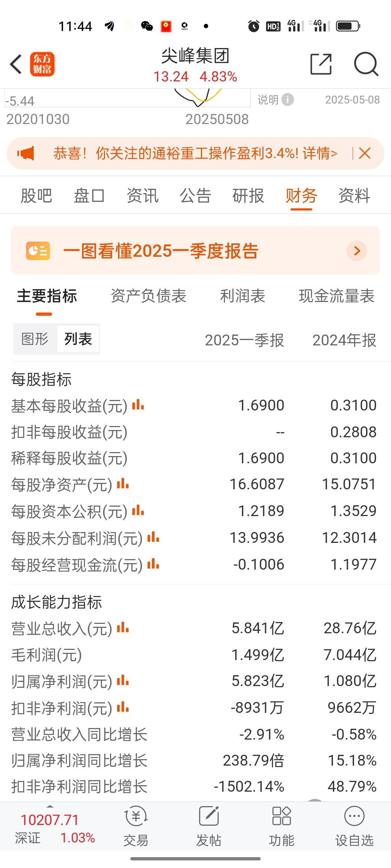The height and width of the screenshot is (868, 391).
Task: Show chart for 每股经营现金流
Action: [153, 563]
